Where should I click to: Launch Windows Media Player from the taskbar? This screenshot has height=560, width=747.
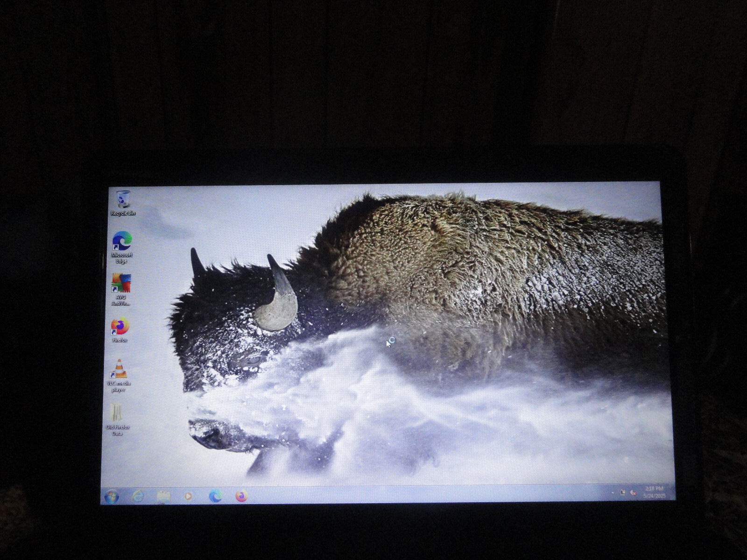[x=188, y=496]
